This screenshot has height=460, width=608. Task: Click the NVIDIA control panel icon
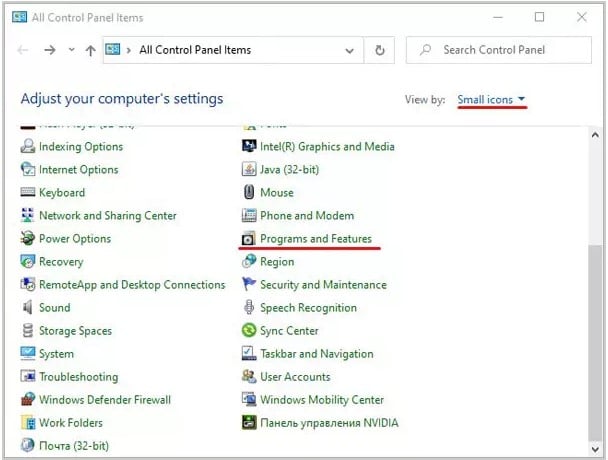[x=249, y=422]
